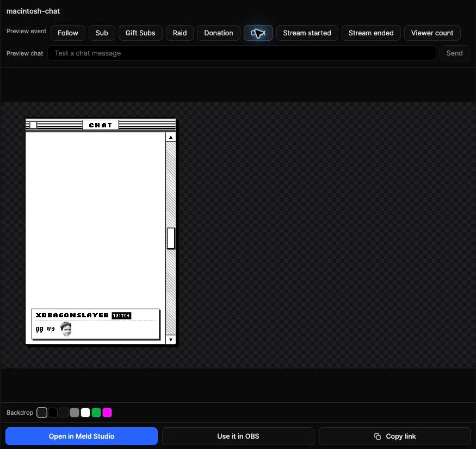
Task: Trigger the Gift Subs preview event
Action: coord(140,33)
